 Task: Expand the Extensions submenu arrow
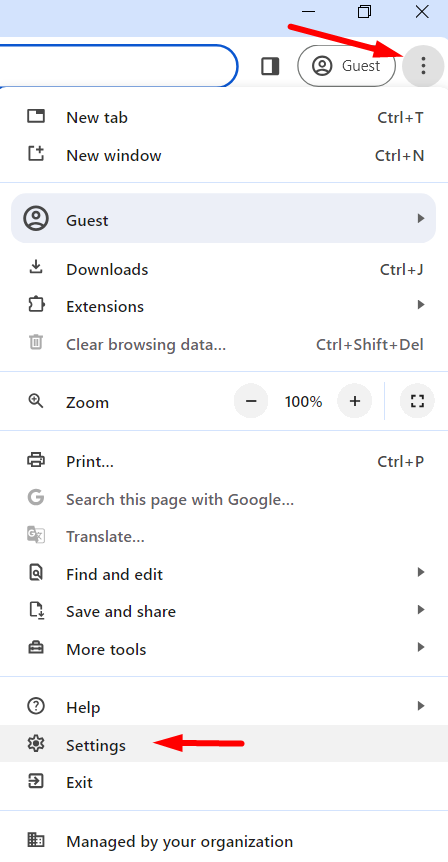(x=421, y=305)
